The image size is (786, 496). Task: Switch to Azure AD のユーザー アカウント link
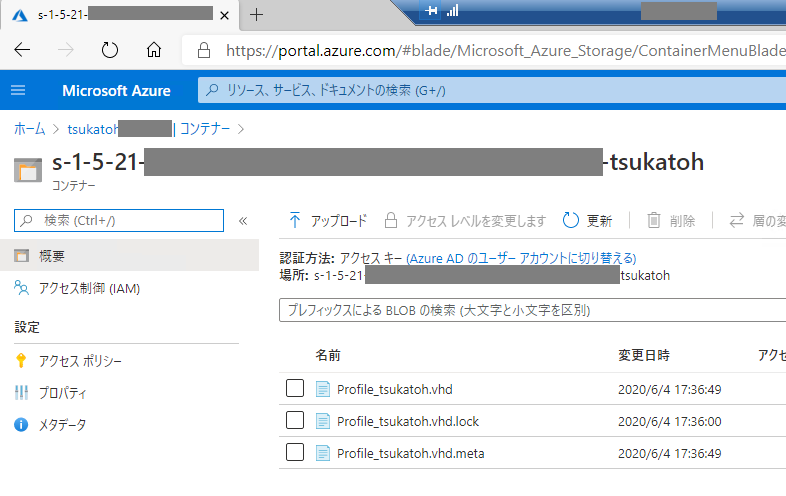tap(521, 258)
